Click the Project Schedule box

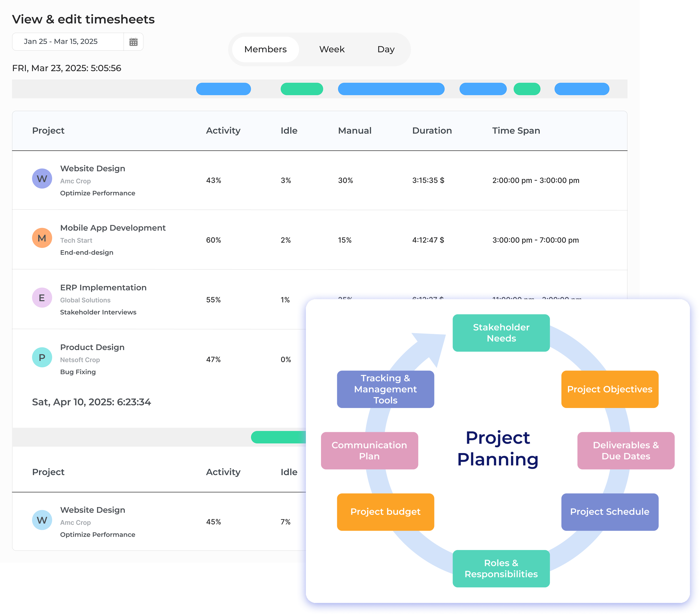pyautogui.click(x=610, y=512)
